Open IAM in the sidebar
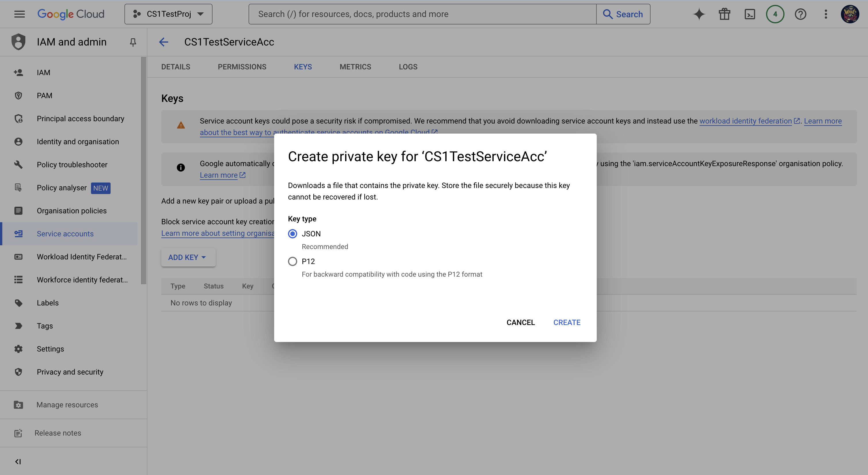This screenshot has height=475, width=868. coord(69,73)
